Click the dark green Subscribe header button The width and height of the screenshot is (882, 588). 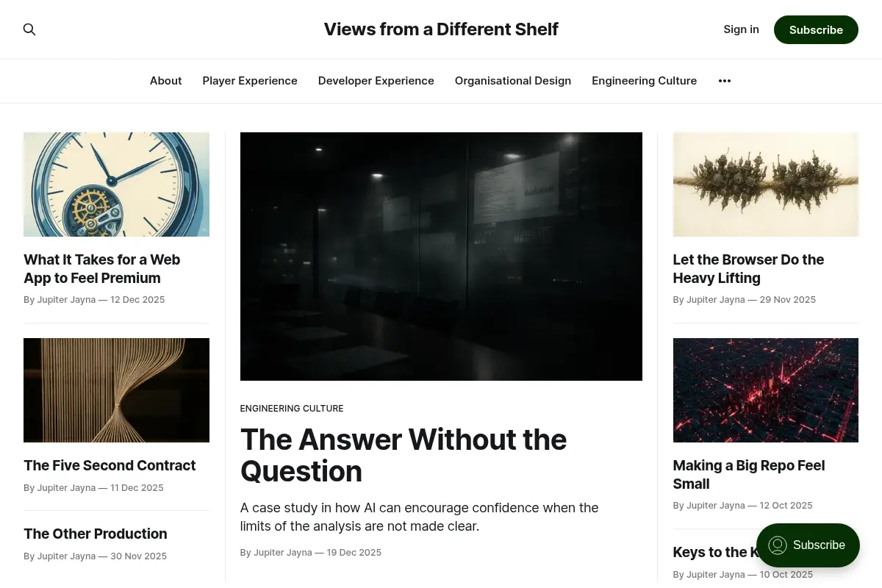tap(816, 29)
